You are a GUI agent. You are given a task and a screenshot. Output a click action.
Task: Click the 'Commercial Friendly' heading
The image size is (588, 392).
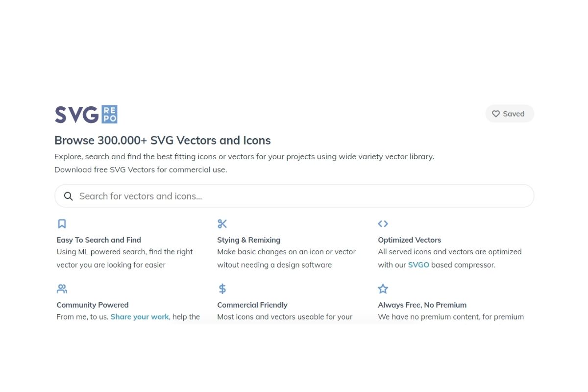click(252, 305)
